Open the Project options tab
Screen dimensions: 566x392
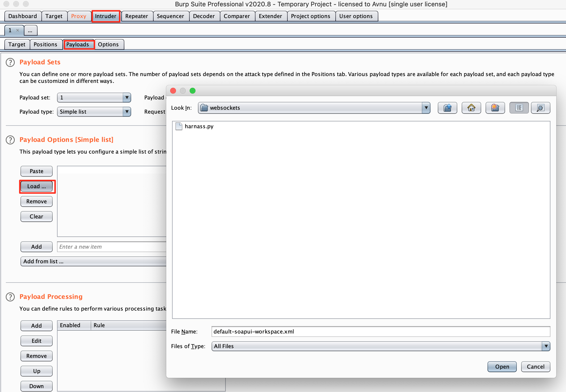tap(311, 16)
